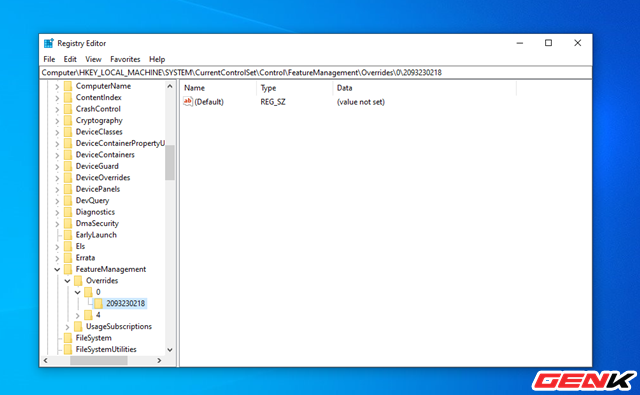Click the REG_SZ type cell
Image resolution: width=640 pixels, height=395 pixels.
(x=273, y=102)
